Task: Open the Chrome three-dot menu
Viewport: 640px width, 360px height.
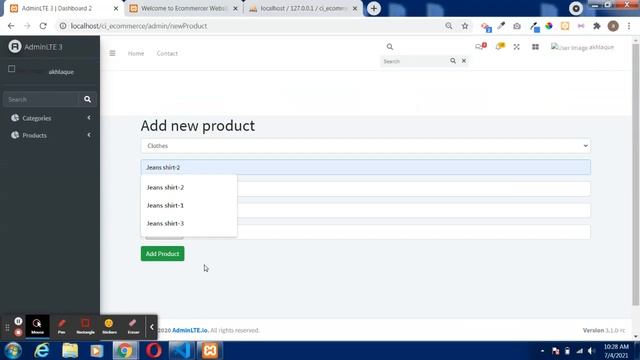Action: click(629, 26)
